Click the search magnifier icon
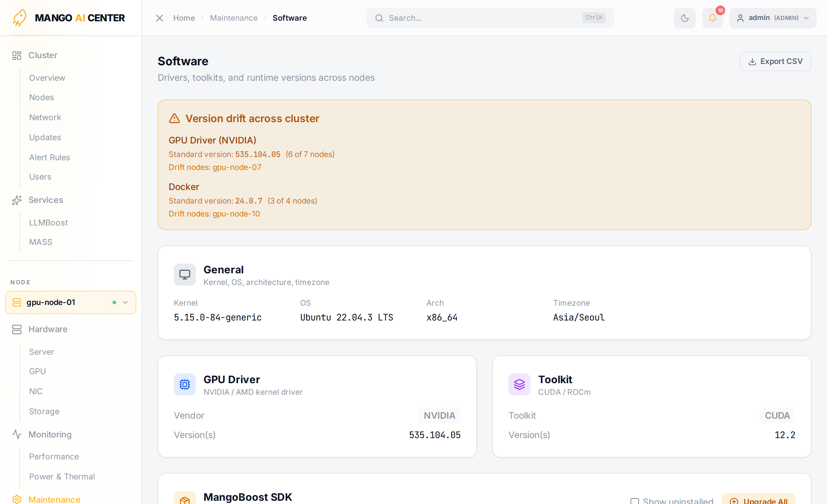This screenshot has width=827, height=504. point(379,18)
